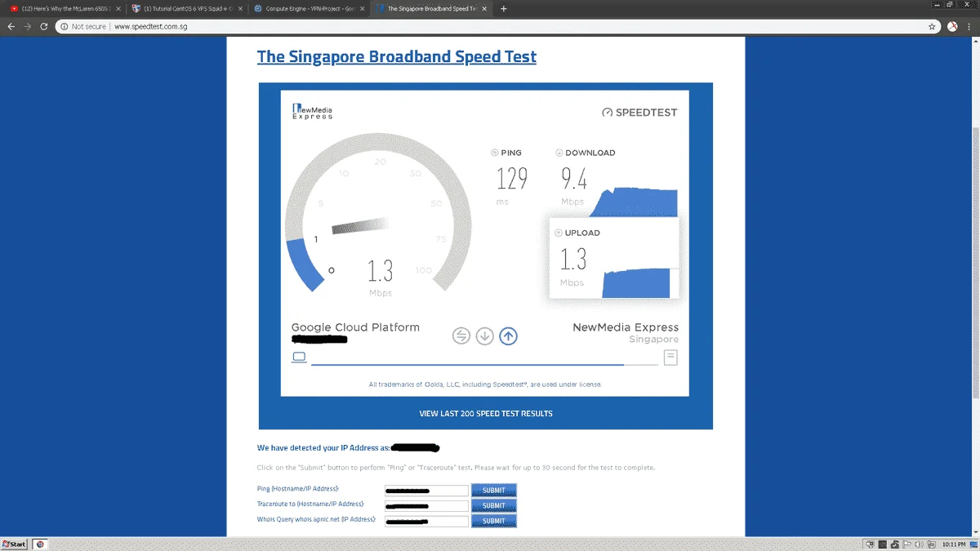Click the 1.3 Mbps upload result value
The image size is (980, 551).
573,259
